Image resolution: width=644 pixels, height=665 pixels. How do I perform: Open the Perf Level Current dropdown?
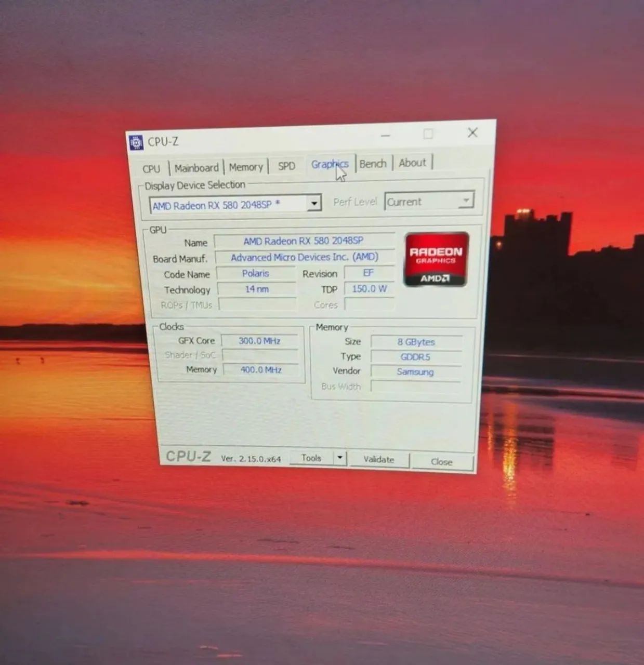[429, 201]
